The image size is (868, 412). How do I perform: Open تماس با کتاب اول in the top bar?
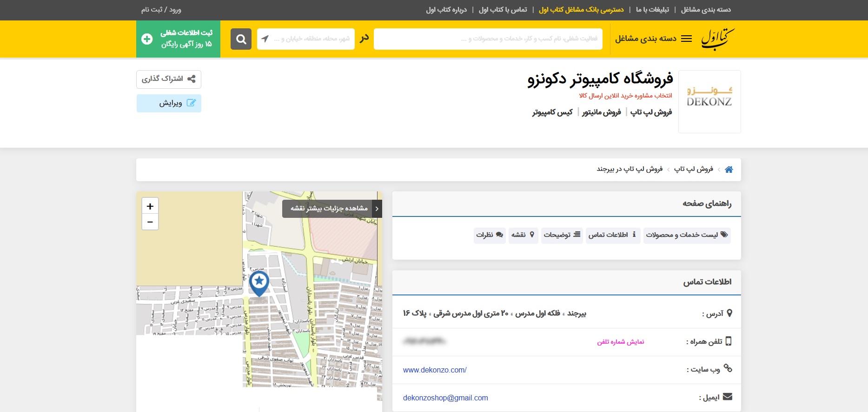click(x=503, y=10)
